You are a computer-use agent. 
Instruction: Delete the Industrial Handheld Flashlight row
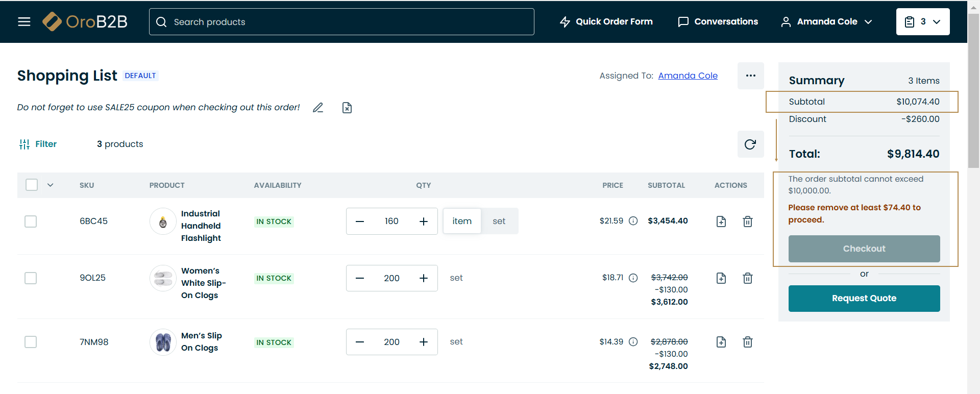747,221
